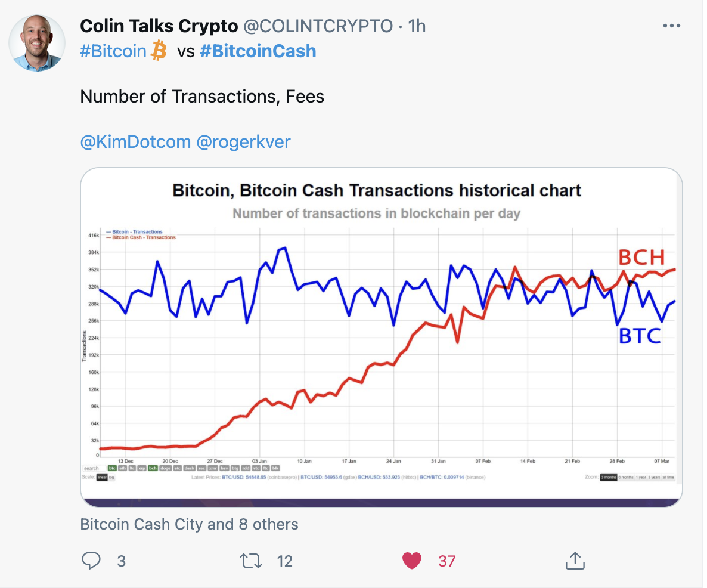Click the red BCH label on chart
Image resolution: width=707 pixels, height=588 pixels.
pos(641,258)
